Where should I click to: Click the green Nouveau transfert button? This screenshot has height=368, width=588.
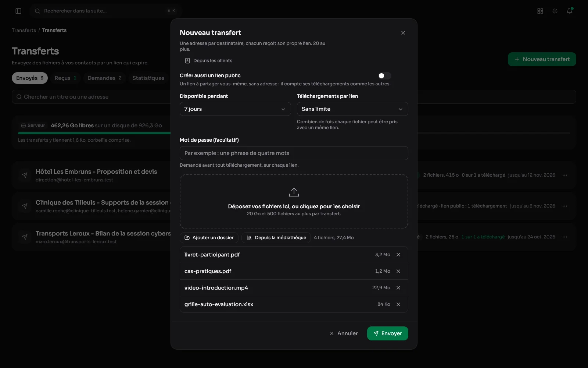[x=542, y=59]
